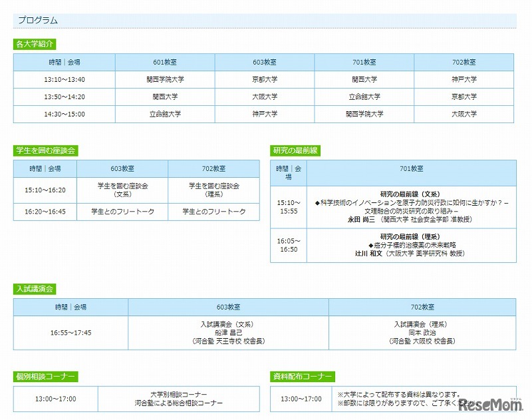Select the green 資料配布コーナー label
Screen dimensions: 532x420
[x=303, y=377]
